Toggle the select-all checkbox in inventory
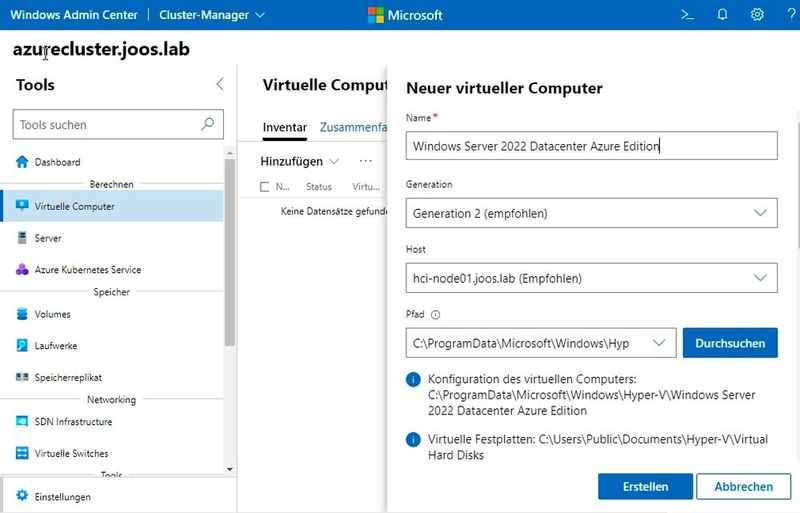This screenshot has height=513, width=800. point(264,187)
